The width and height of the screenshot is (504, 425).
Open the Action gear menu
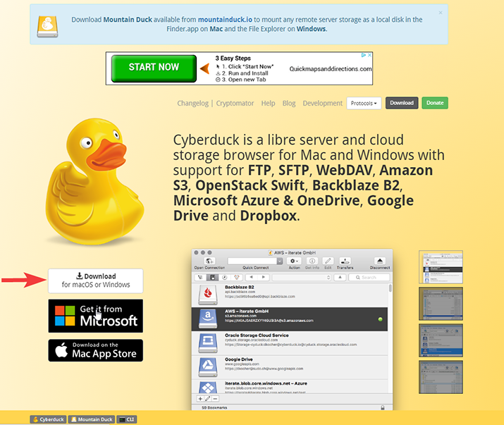(x=294, y=261)
